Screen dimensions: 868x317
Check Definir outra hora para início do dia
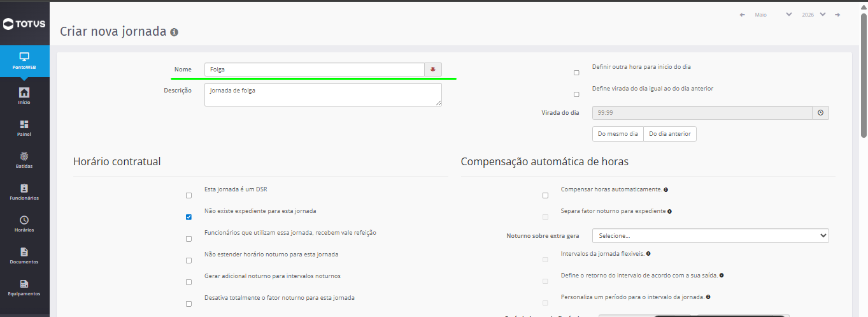tap(576, 73)
